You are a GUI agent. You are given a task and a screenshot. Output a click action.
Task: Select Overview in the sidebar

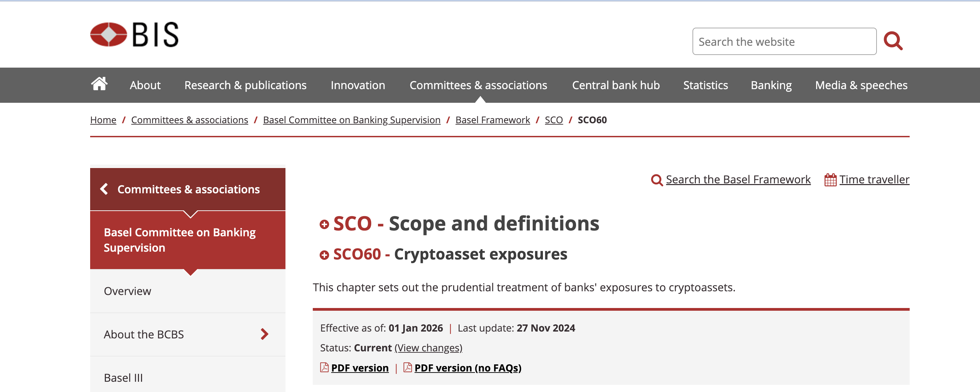pyautogui.click(x=127, y=291)
